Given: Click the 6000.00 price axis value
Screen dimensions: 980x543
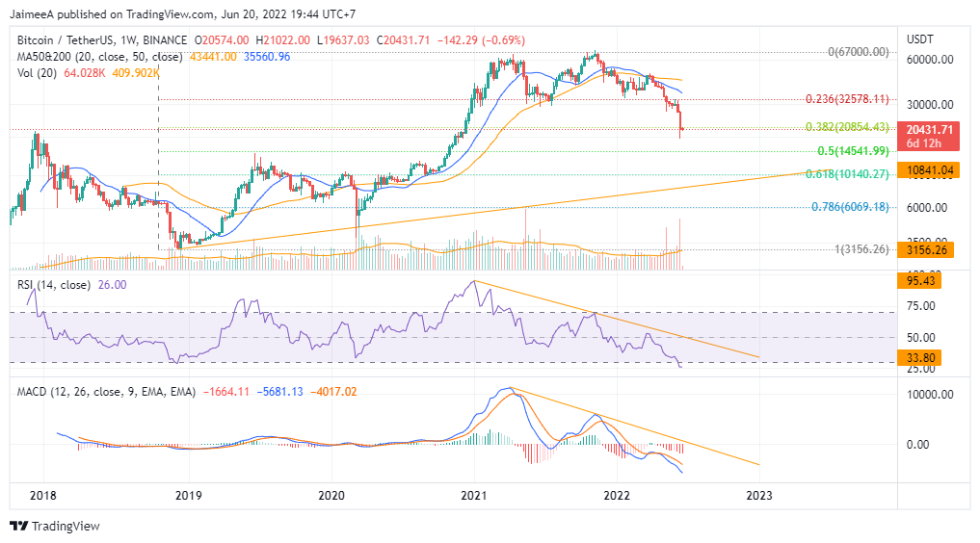Looking at the screenshot, I should pyautogui.click(x=927, y=208).
